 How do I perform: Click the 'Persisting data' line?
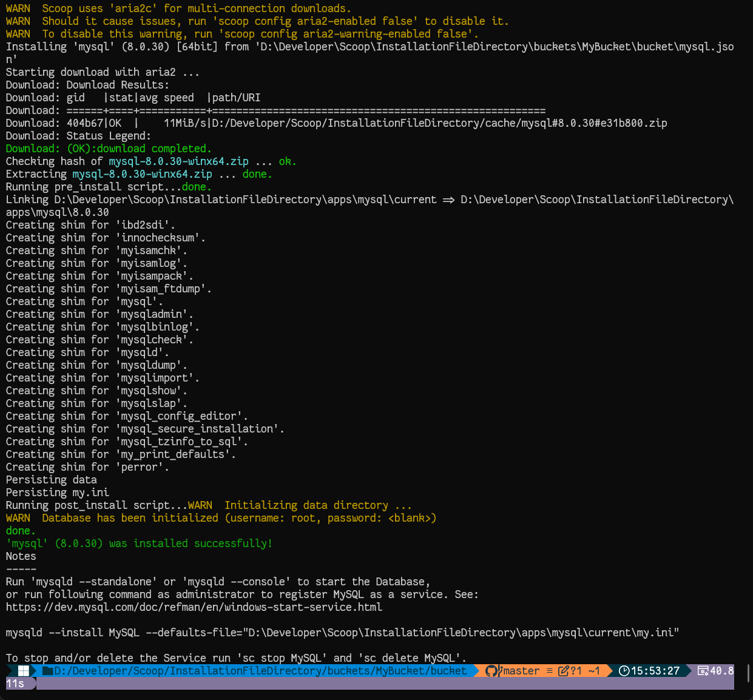pos(51,479)
